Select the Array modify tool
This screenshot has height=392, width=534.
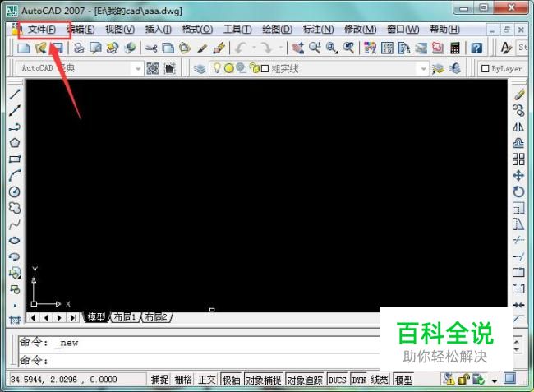point(518,159)
